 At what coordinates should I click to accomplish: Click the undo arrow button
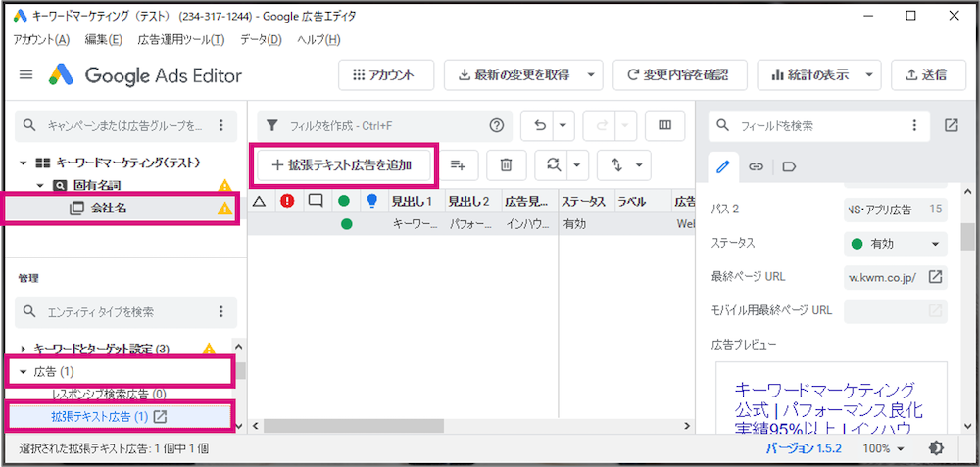540,126
